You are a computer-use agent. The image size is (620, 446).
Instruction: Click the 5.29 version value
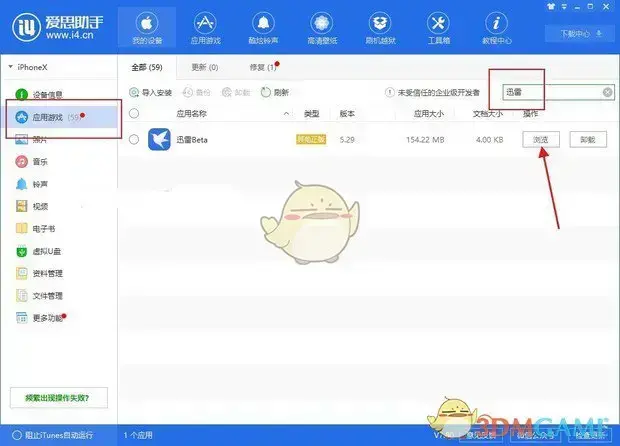tap(347, 140)
